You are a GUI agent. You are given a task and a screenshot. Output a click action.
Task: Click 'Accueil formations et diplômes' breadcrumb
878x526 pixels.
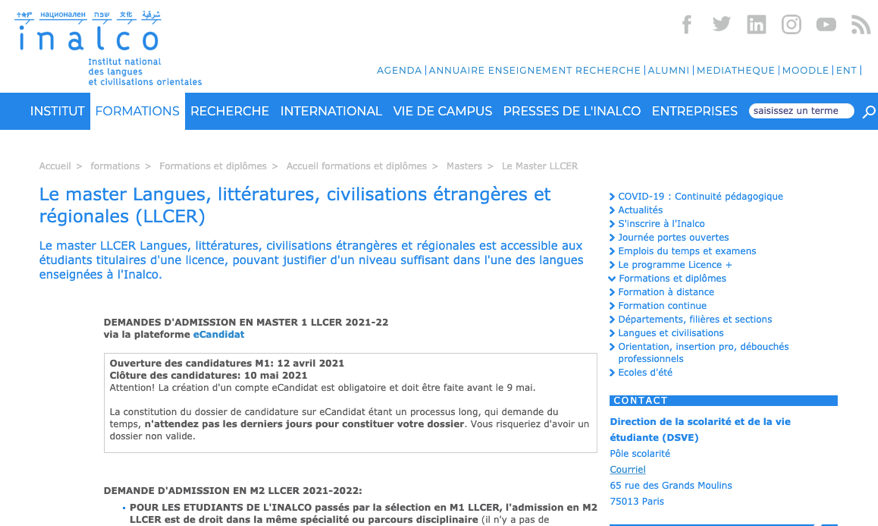pos(356,166)
